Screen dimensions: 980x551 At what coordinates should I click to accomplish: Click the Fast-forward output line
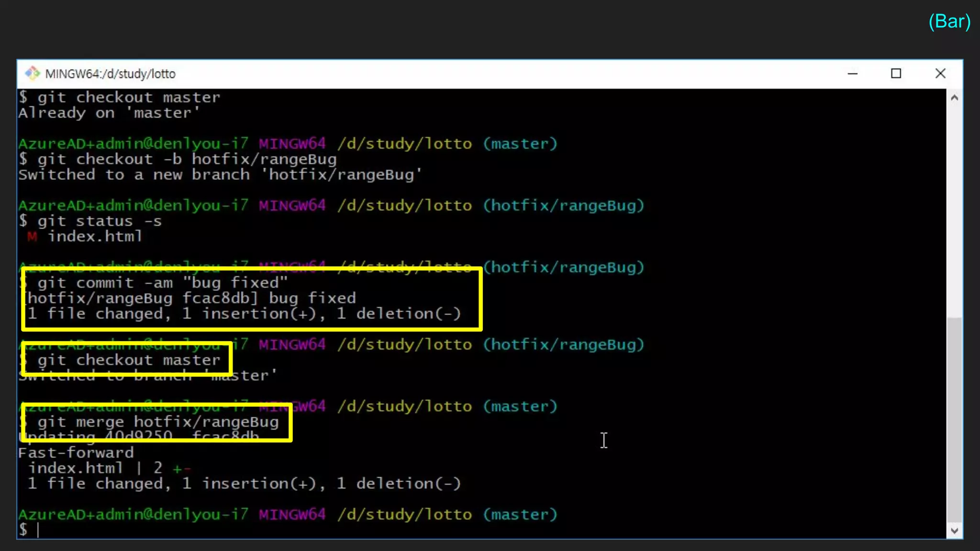[x=76, y=452]
